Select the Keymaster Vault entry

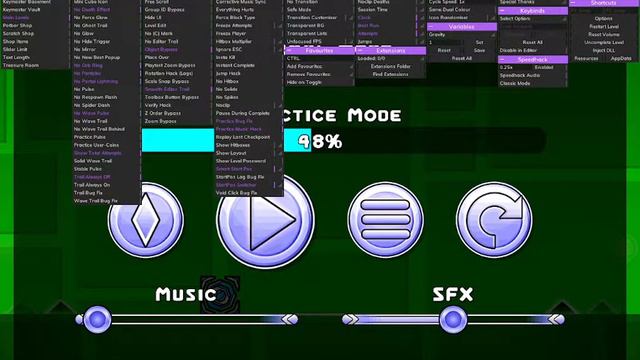(35, 9)
